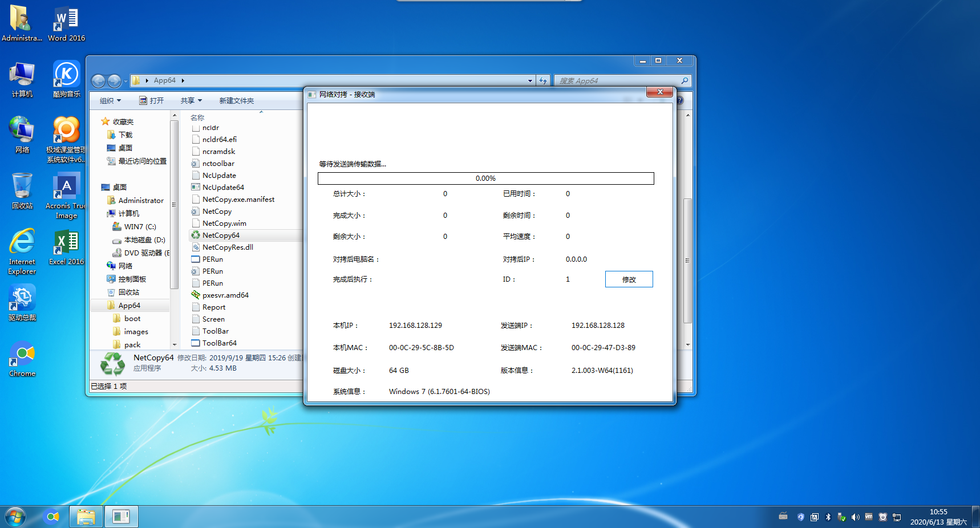Open the 组织 dropdown menu
980x528 pixels.
coord(110,100)
